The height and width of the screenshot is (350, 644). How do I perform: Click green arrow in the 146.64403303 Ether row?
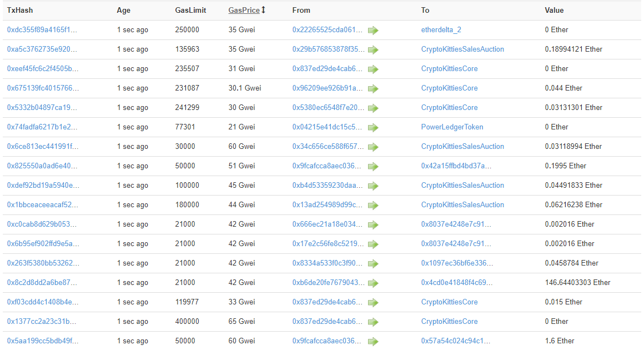(373, 283)
